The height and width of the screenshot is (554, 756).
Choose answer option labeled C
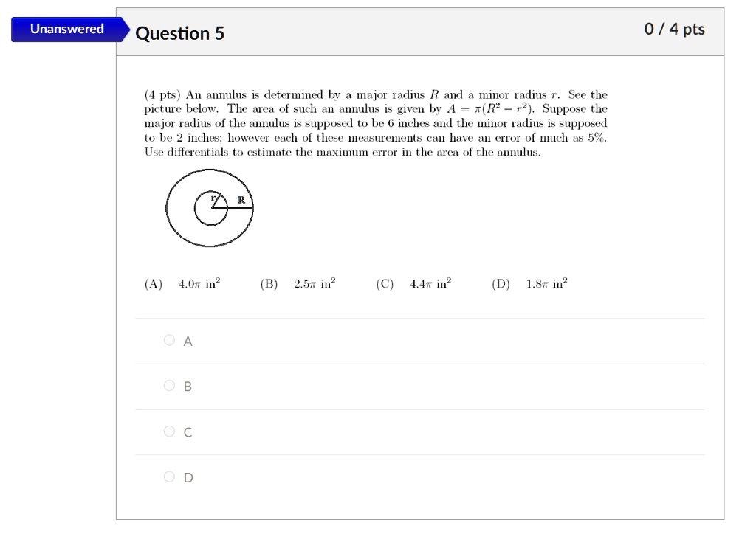tap(187, 432)
